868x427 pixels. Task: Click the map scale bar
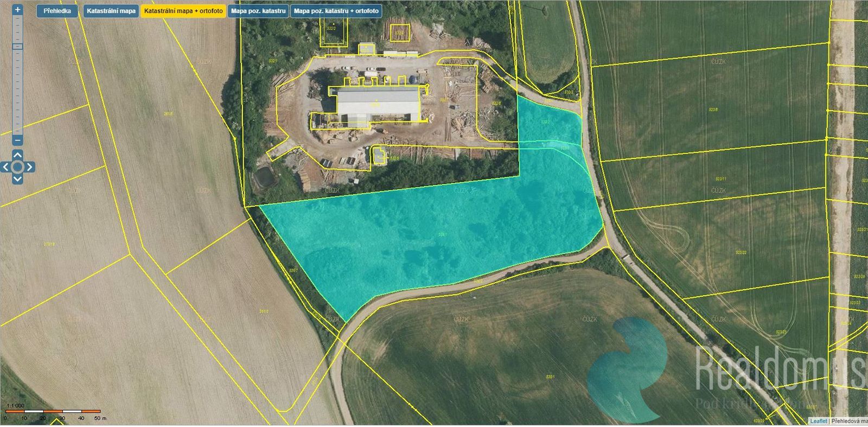tap(53, 412)
